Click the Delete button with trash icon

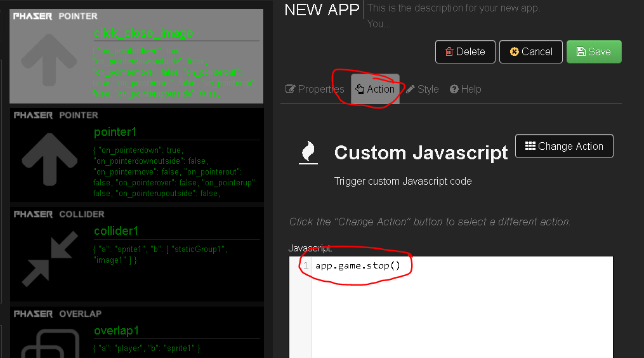pyautogui.click(x=465, y=52)
